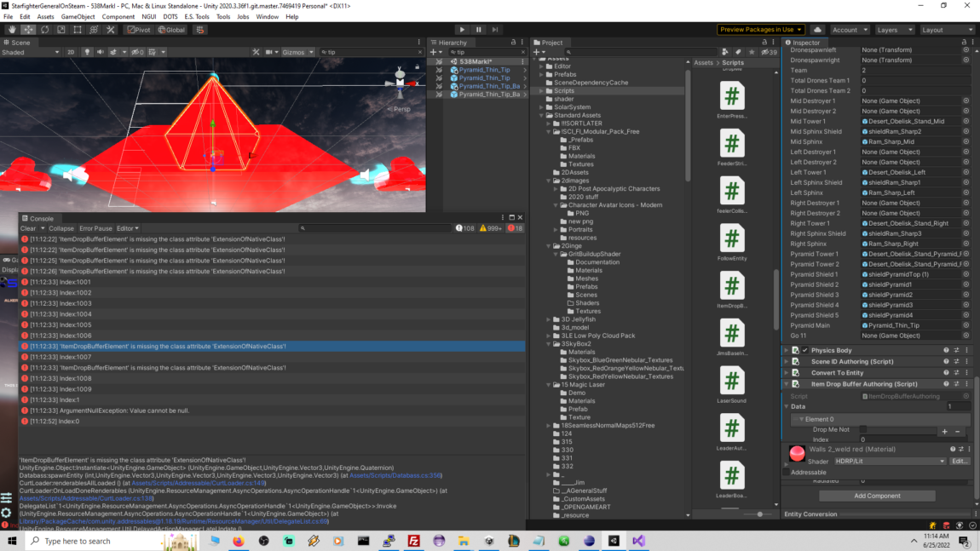Viewport: 980px width, 551px height.
Task: Enable the Drop Me Not checkbox
Action: point(863,430)
